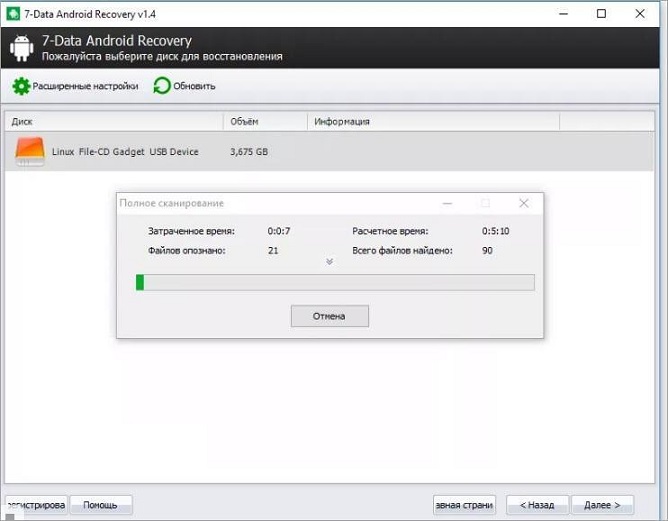Close the Полное сканирование dialog
The height and width of the screenshot is (521, 668).
(524, 203)
